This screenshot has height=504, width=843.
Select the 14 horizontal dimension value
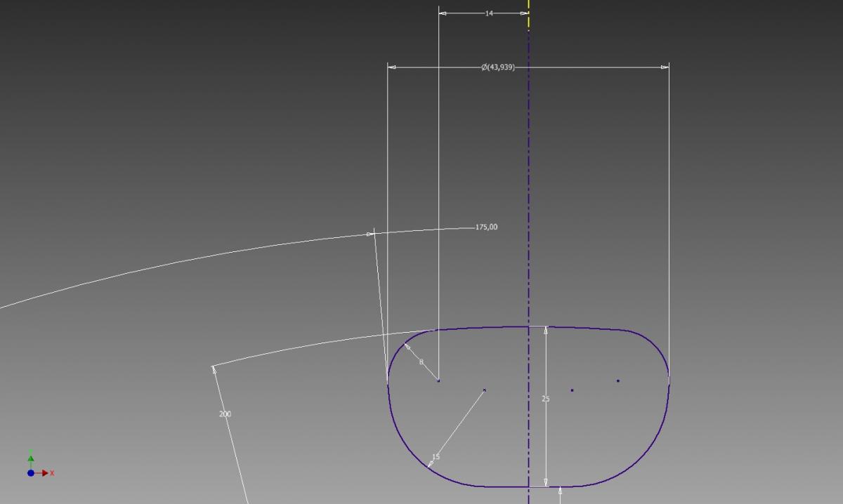click(489, 13)
